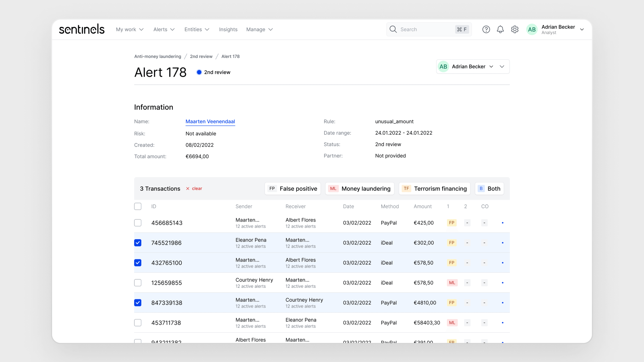Click the ML tag in row 453711738
The width and height of the screenshot is (644, 362).
(452, 323)
